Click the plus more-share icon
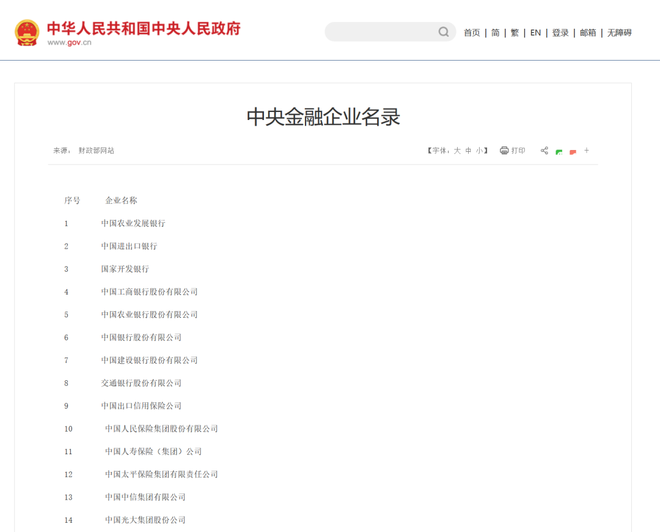 586,150
